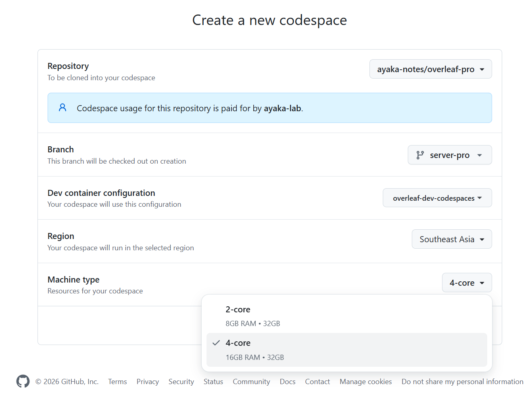Change region from Southeast Asia dropdown

pyautogui.click(x=451, y=239)
